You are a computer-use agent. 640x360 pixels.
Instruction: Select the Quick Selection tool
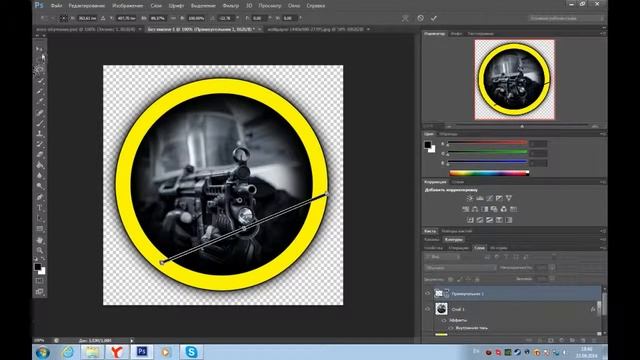pyautogui.click(x=40, y=80)
